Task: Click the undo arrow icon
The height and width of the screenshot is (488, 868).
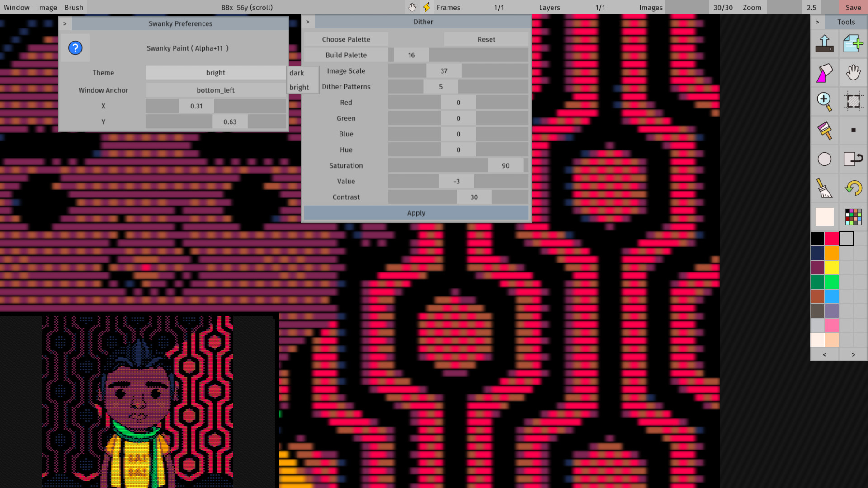Action: coord(854,188)
